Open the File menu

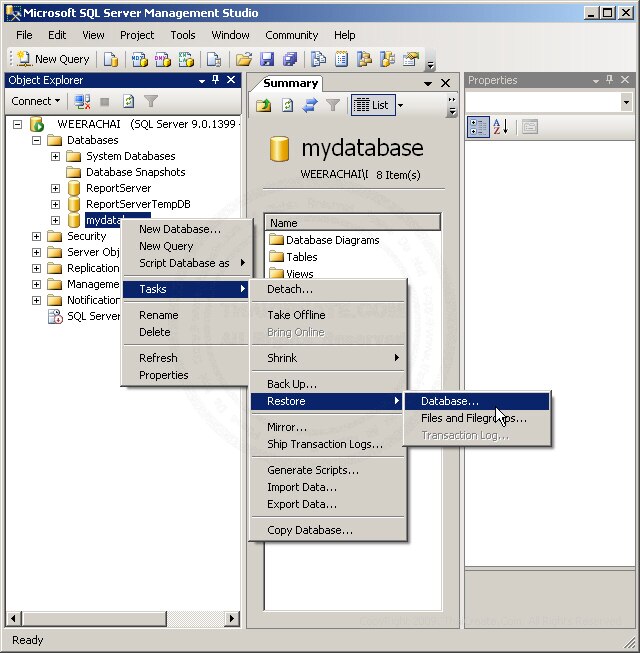[x=24, y=35]
